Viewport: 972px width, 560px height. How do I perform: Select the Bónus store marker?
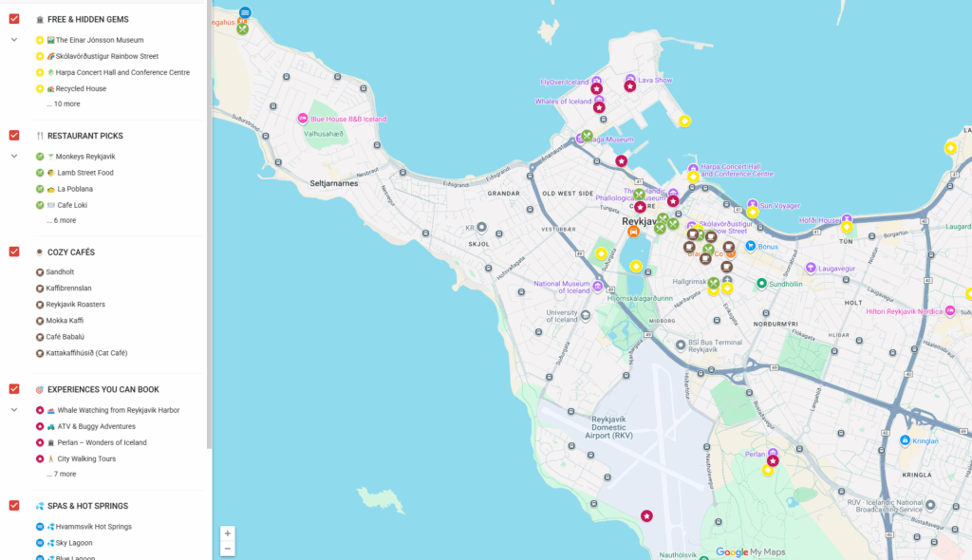coord(751,245)
